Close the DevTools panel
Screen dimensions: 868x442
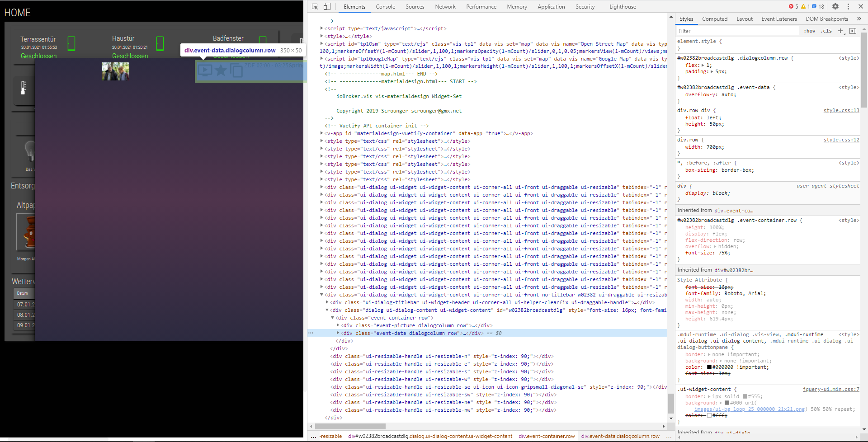tap(860, 6)
